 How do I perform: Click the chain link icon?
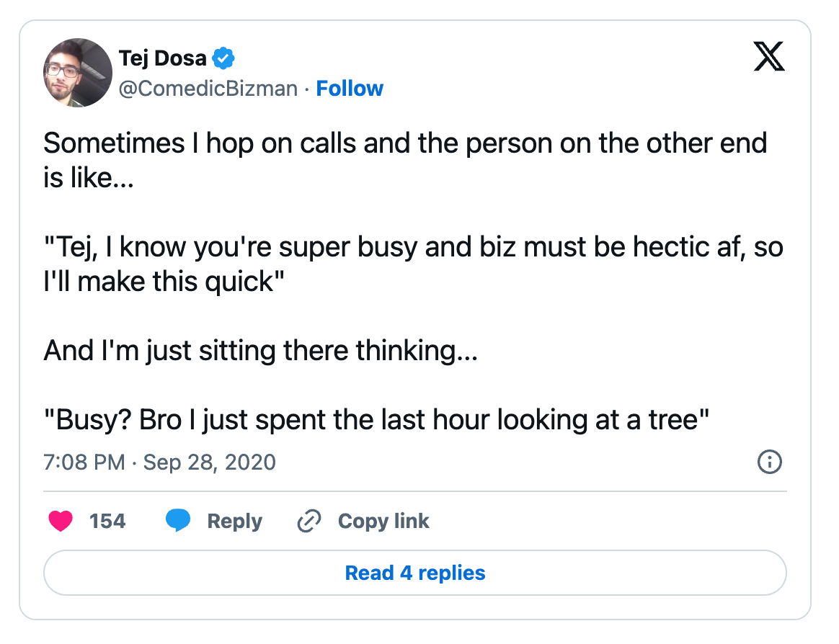pyautogui.click(x=309, y=521)
